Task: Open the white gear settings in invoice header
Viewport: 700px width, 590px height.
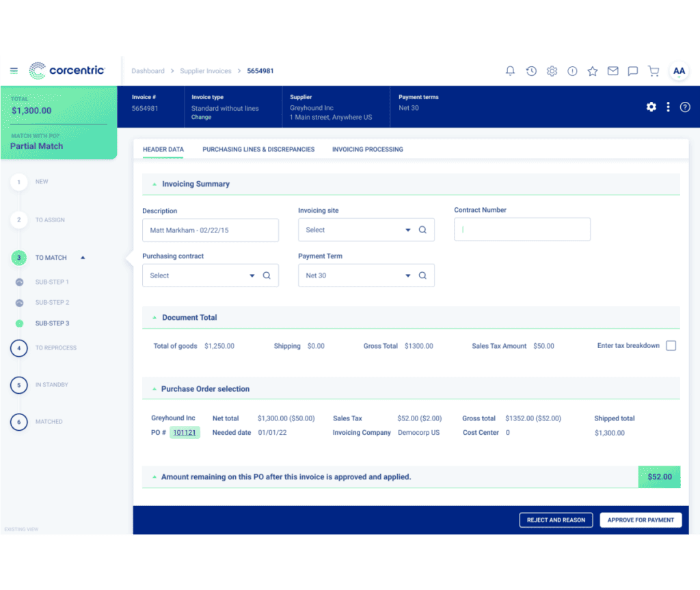Action: click(651, 107)
